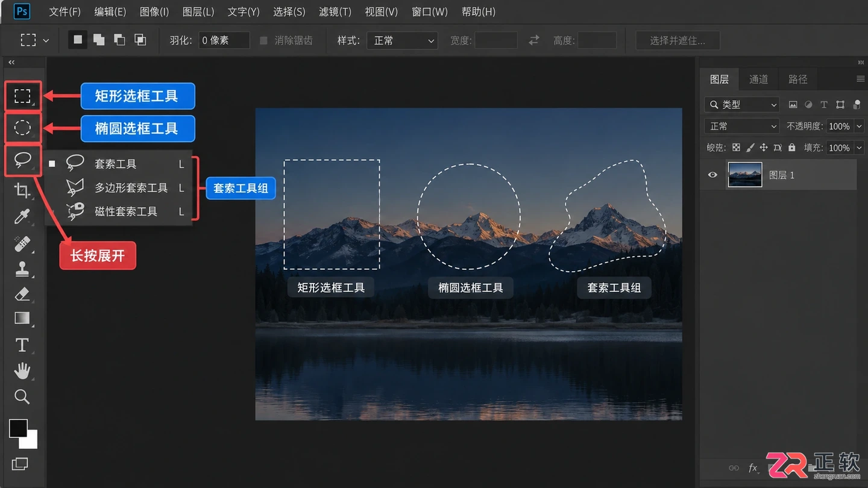Select the Hand tool
868x488 pixels.
coord(22,371)
